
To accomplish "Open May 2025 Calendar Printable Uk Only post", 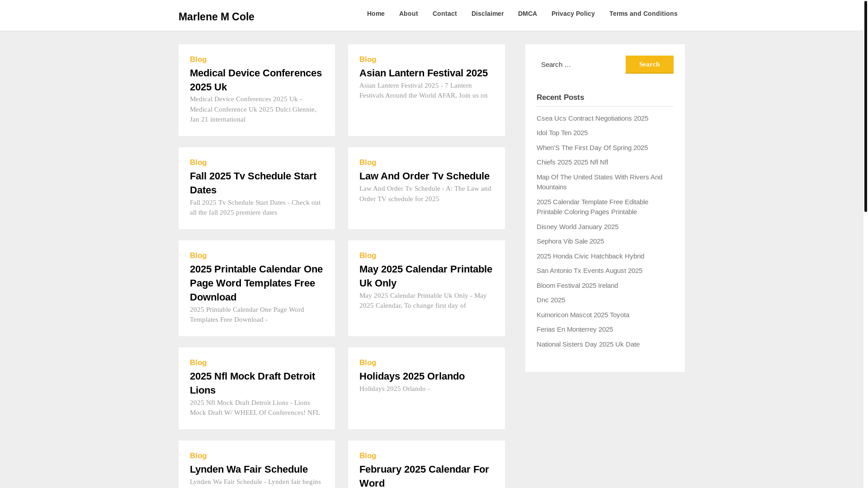I will click(425, 276).
